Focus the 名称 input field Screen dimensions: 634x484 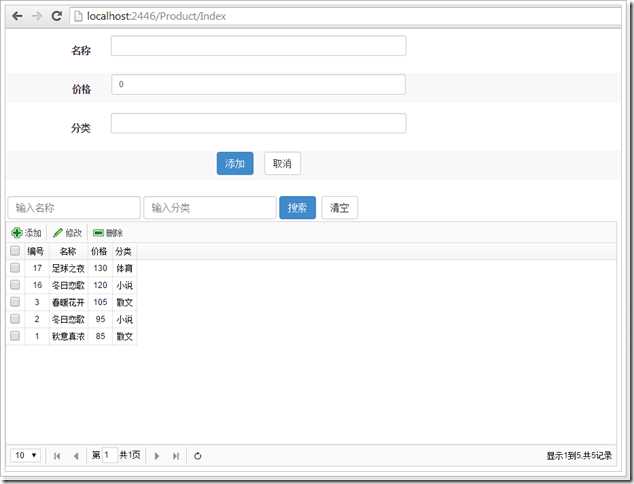pos(258,46)
